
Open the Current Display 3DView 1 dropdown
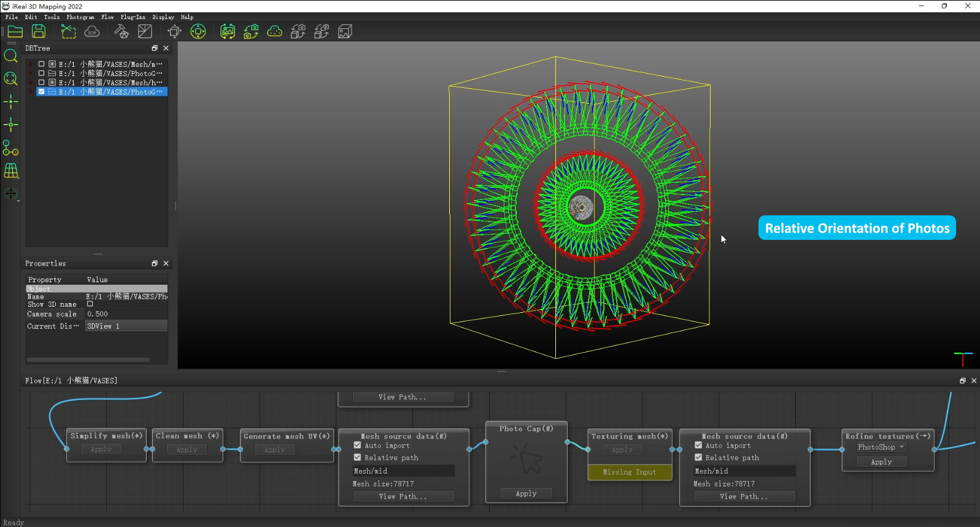coord(126,326)
